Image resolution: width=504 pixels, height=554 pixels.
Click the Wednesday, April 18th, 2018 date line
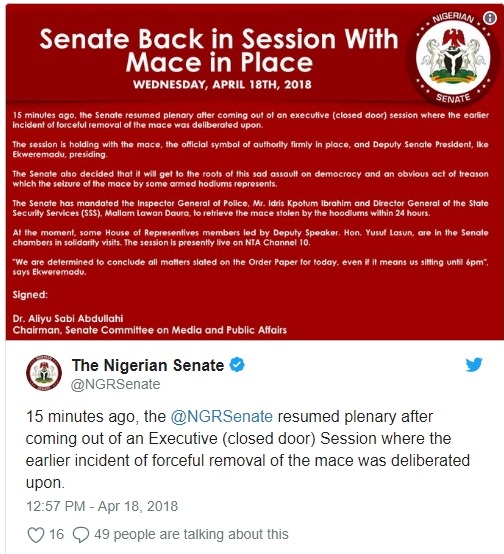pyautogui.click(x=222, y=84)
